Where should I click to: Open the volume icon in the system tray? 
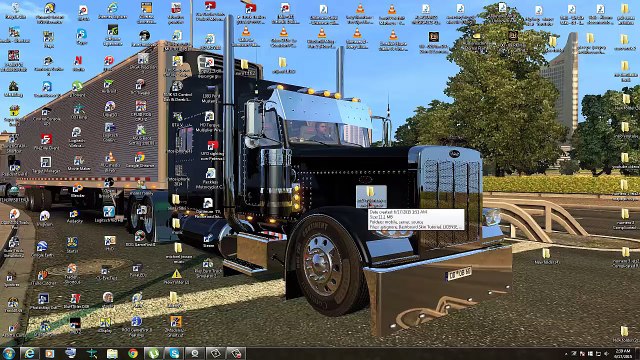pyautogui.click(x=606, y=354)
